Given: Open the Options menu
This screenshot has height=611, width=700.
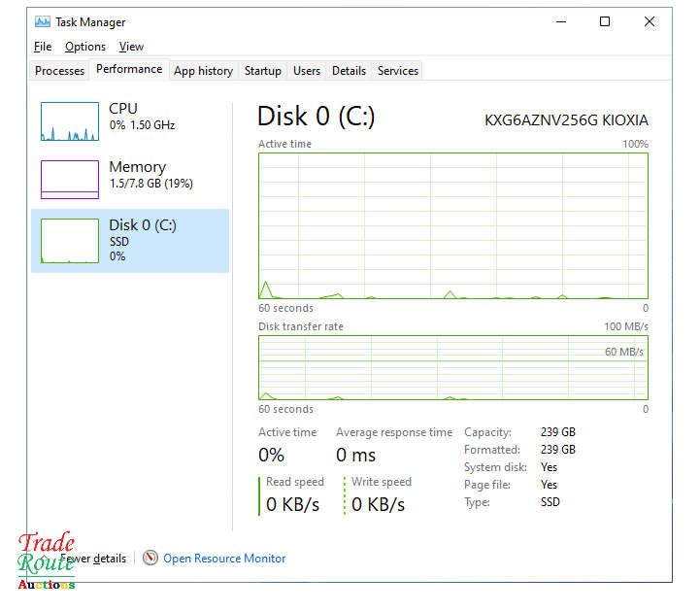Looking at the screenshot, I should 85,47.
